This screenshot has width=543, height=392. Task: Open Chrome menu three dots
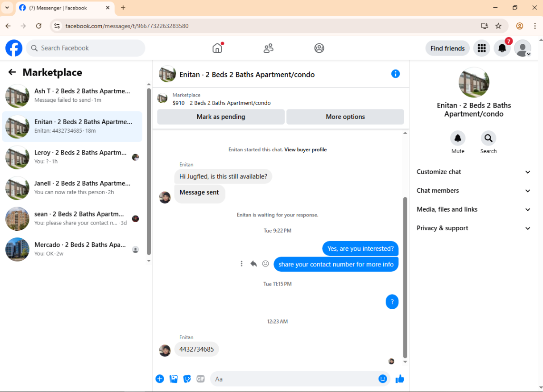535,26
